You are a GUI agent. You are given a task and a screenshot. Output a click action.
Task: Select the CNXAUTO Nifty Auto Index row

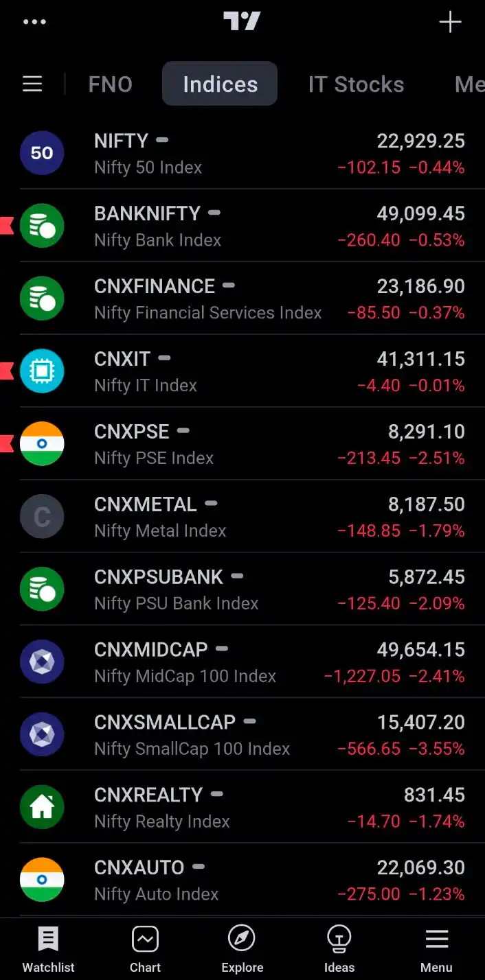click(242, 880)
